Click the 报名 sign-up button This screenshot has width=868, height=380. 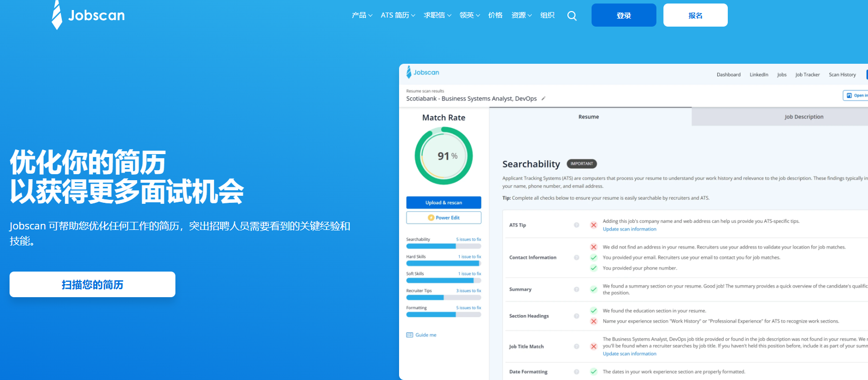[x=696, y=15]
